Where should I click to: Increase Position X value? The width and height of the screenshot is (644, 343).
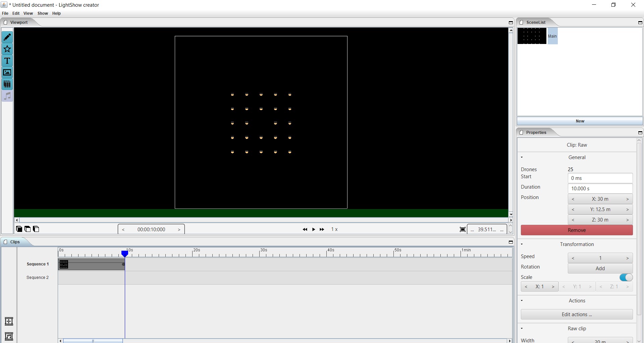pos(628,199)
